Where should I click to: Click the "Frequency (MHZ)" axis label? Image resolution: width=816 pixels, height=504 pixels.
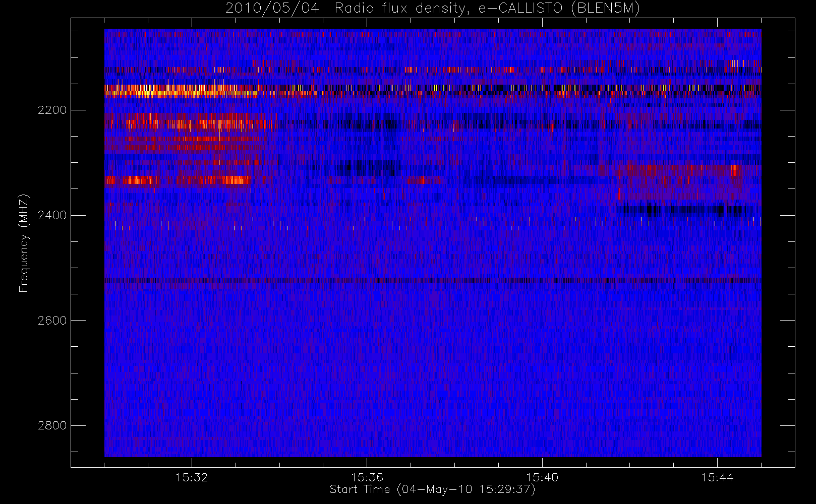click(24, 243)
